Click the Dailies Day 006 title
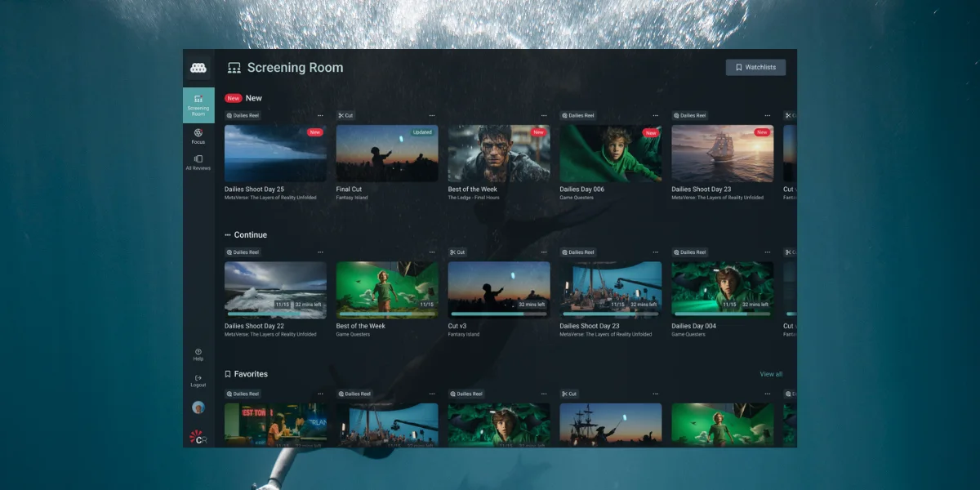 [582, 189]
